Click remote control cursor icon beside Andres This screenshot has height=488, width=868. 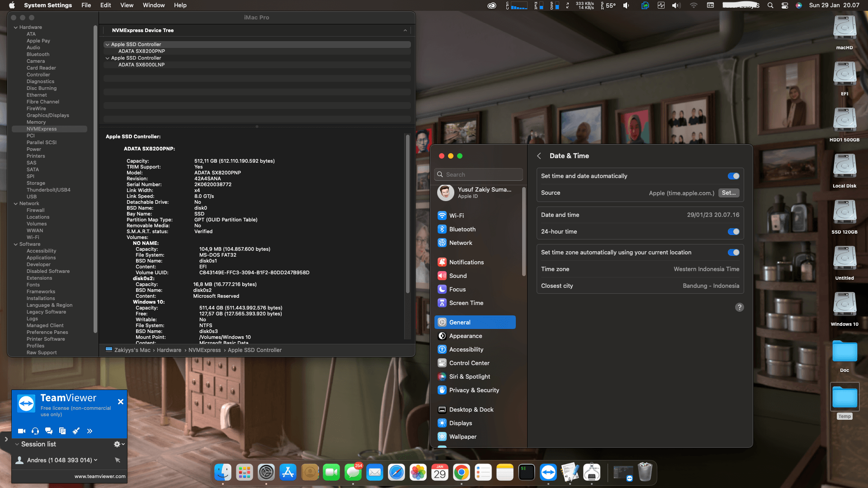[118, 460]
